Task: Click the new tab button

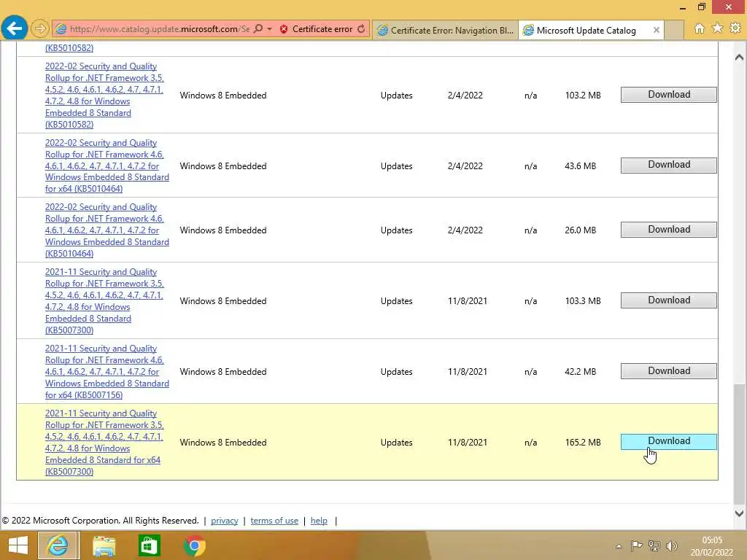Action: click(x=675, y=30)
